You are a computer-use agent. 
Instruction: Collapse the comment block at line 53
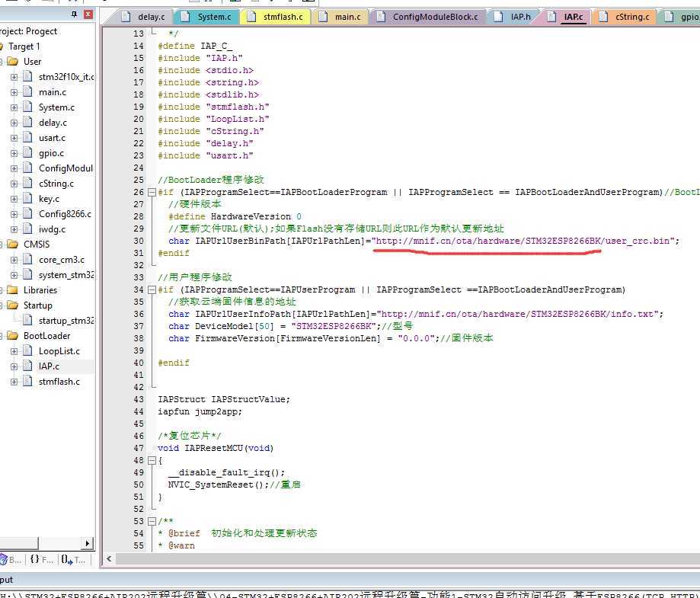(x=152, y=521)
